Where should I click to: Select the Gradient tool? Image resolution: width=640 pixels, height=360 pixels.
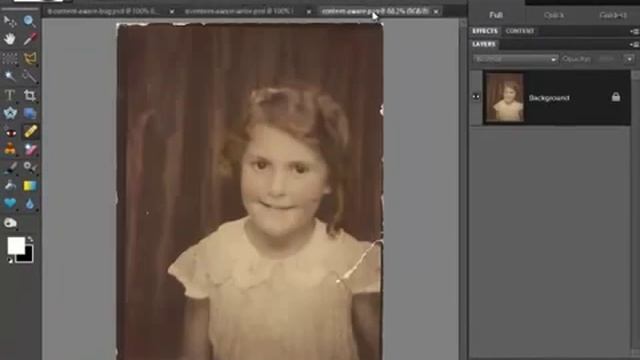pyautogui.click(x=30, y=186)
